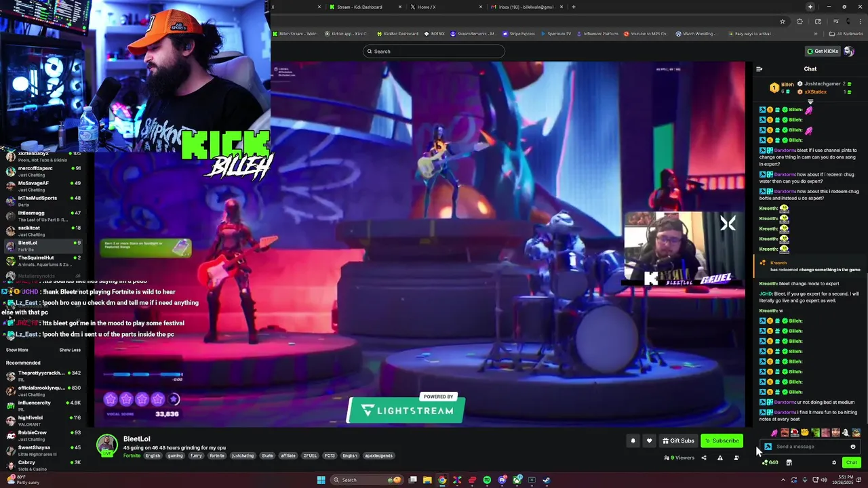This screenshot has width=868, height=488.
Task: Open File Explorer from the taskbar
Action: point(427,480)
